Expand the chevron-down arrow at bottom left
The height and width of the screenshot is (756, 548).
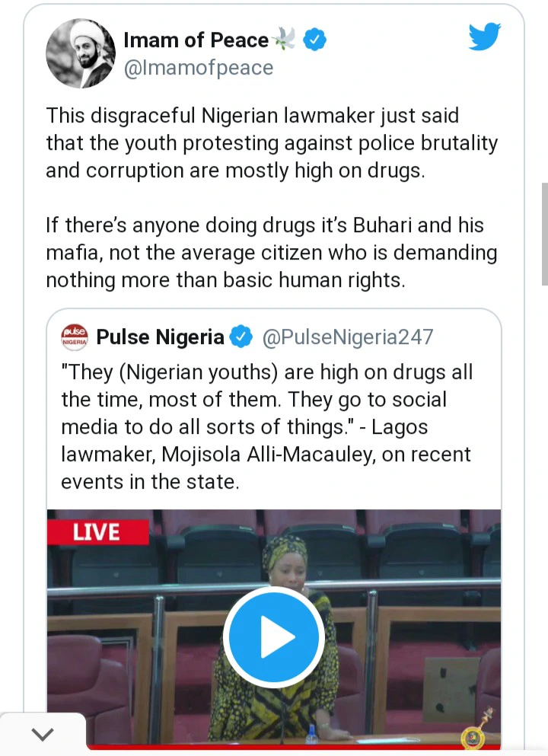[x=42, y=735]
